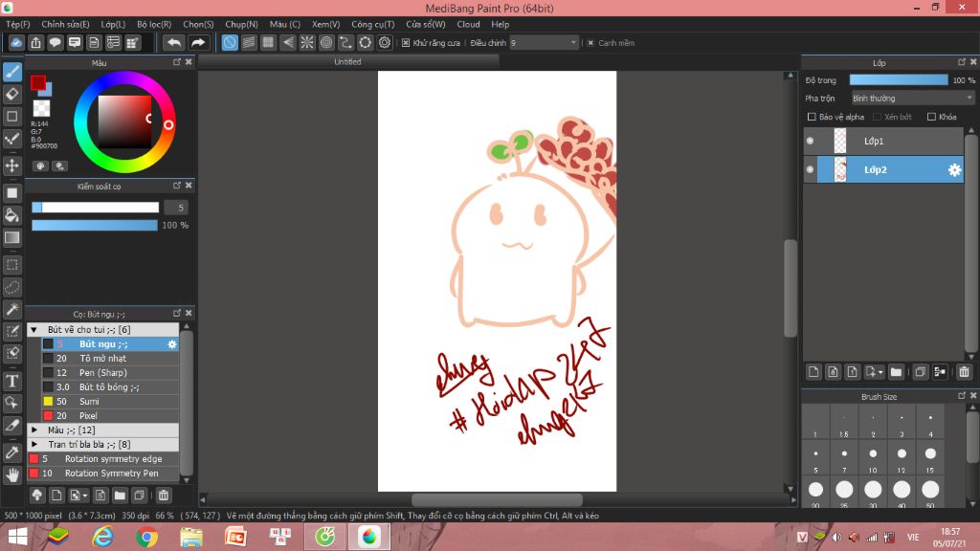Open the Công cụ(T) menu
980x551 pixels.
click(373, 24)
